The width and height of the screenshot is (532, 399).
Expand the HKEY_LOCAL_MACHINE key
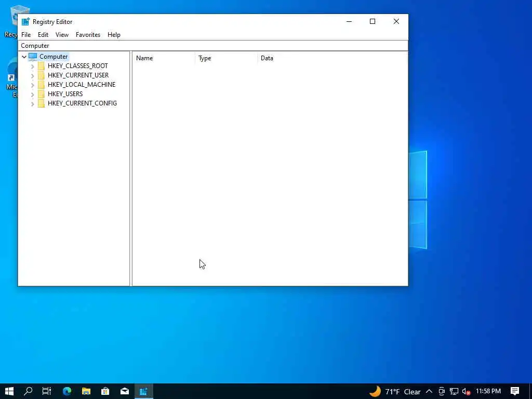[33, 85]
